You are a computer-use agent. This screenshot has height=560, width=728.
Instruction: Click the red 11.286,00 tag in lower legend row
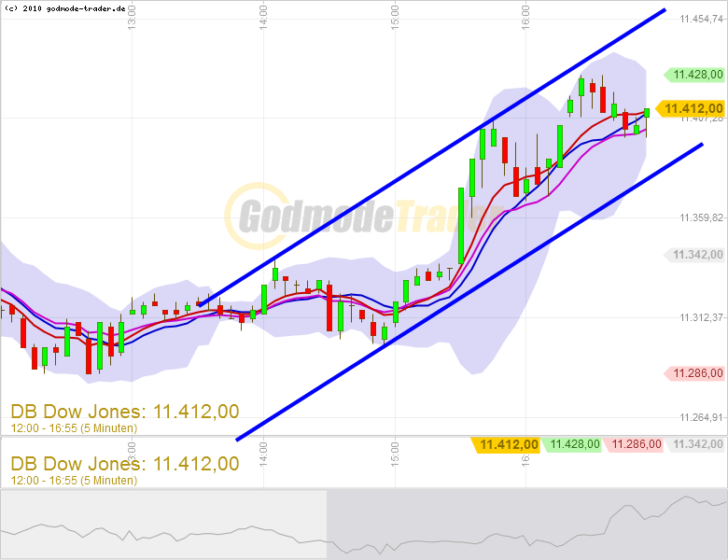pyautogui.click(x=633, y=445)
